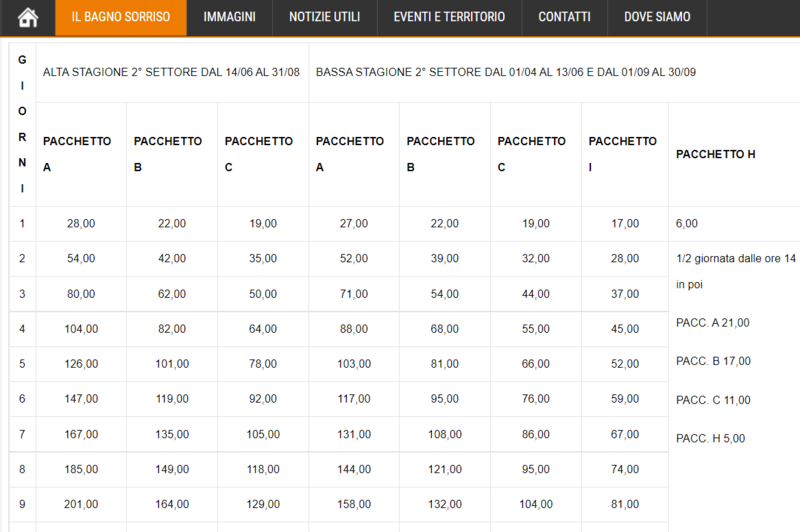The width and height of the screenshot is (800, 532).
Task: Select the Pacchetto I column header
Action: (623, 154)
